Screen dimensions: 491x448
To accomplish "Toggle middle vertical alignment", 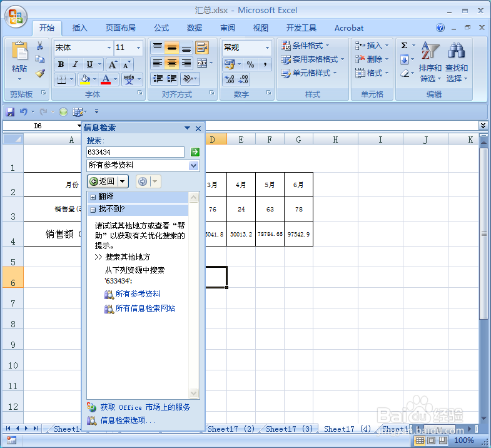I will (171, 48).
